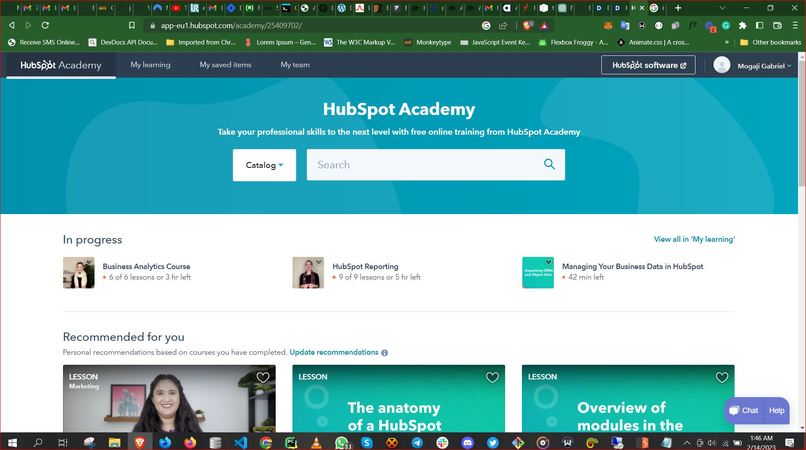Open Managing Your Business Data in HubSpot
Viewport: 806px width, 450px height.
[632, 266]
